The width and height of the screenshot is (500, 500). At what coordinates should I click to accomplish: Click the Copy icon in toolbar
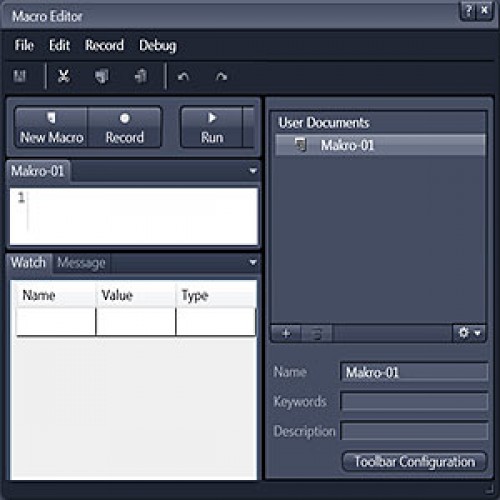tap(102, 76)
